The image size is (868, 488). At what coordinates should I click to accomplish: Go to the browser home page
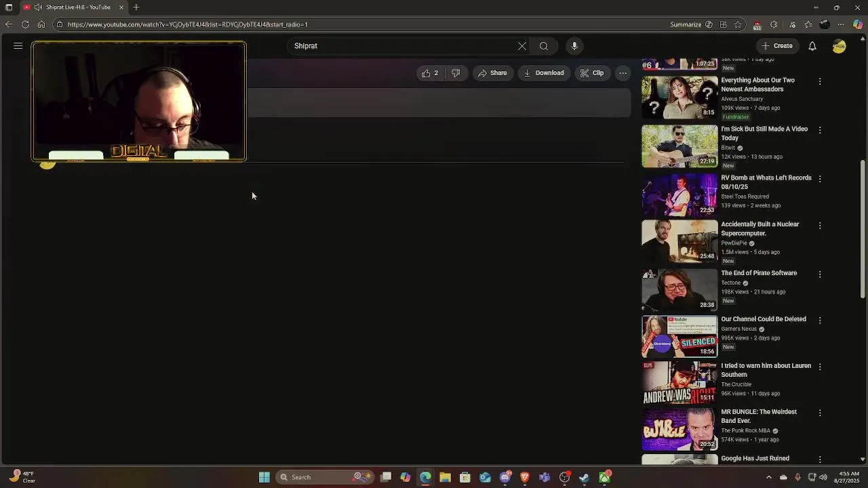pyautogui.click(x=41, y=24)
